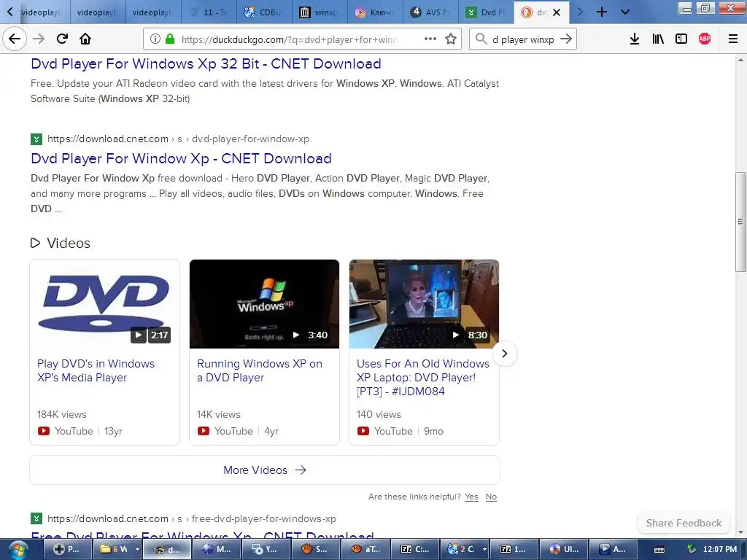Click the CNET favicon beside dvd-player-for-window-xp URL
Viewport: 747px width, 560px height.
click(36, 139)
